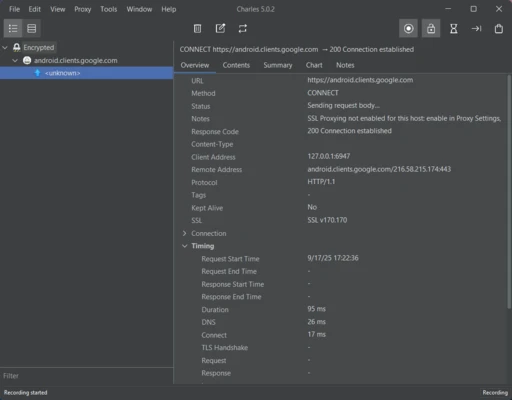Click Request Start Time value 9/17/25 17:22:36

pos(333,258)
